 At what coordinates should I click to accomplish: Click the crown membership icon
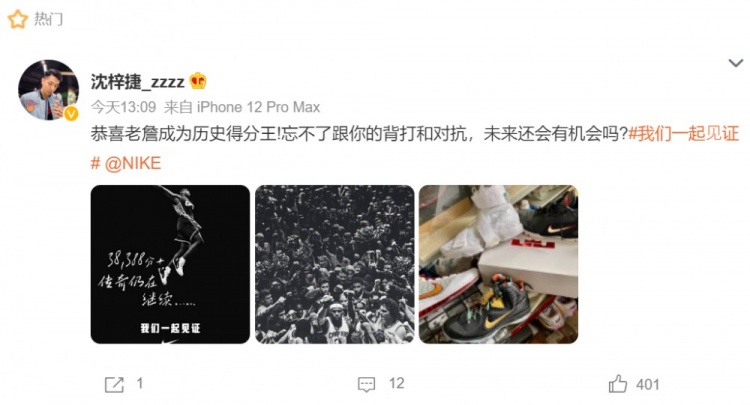[x=198, y=81]
